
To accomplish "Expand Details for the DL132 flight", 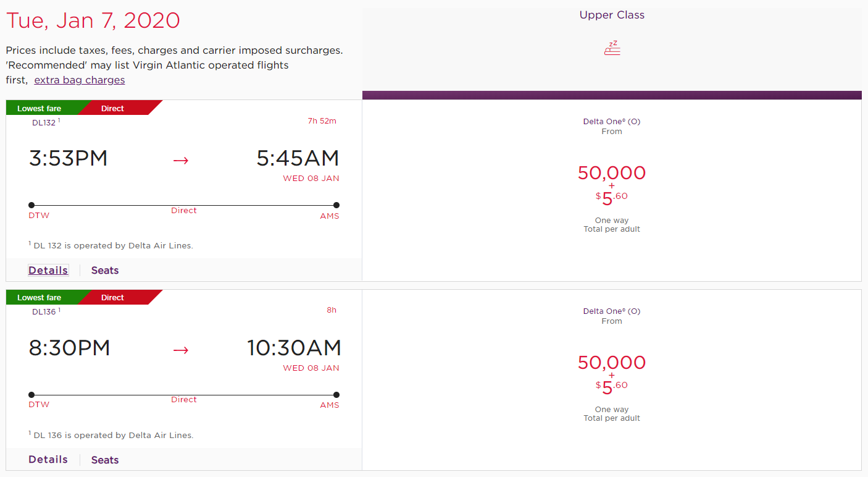I will [x=48, y=270].
